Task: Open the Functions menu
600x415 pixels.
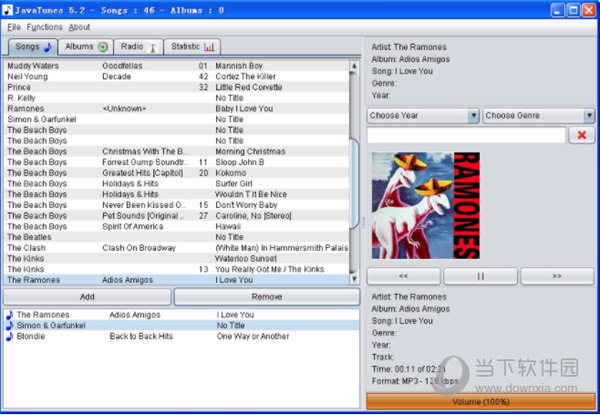Action: pyautogui.click(x=44, y=27)
